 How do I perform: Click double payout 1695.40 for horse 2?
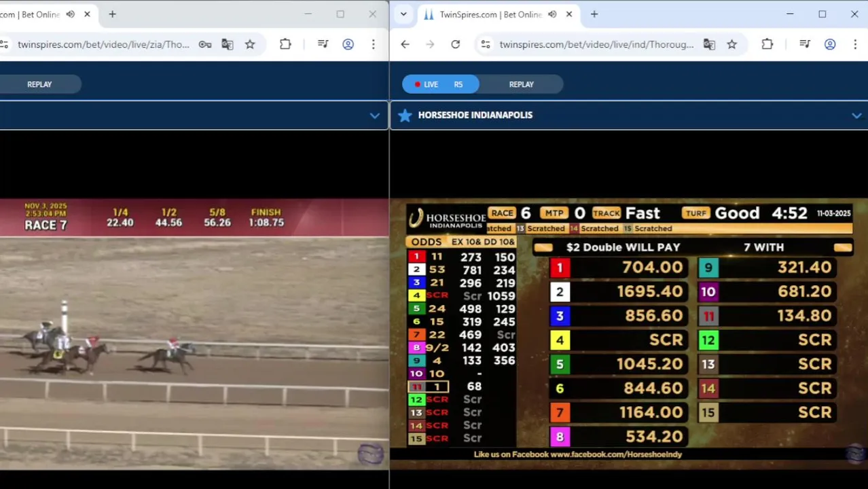tap(650, 291)
